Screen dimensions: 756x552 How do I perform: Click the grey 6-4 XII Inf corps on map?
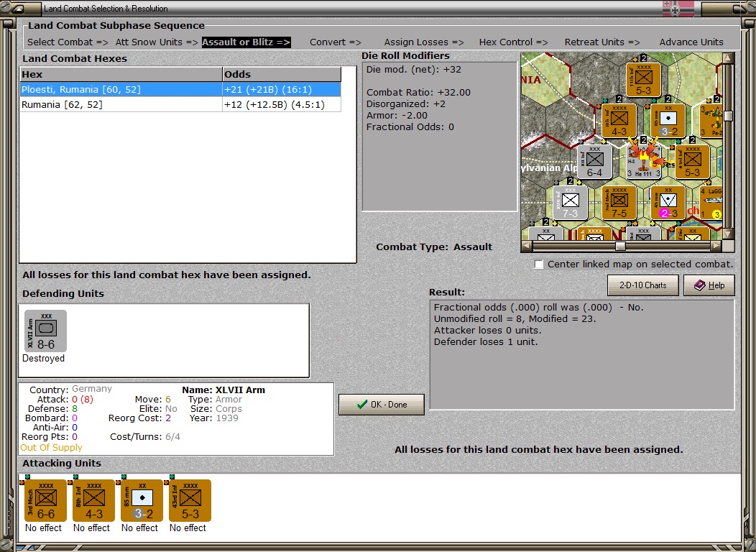click(594, 162)
